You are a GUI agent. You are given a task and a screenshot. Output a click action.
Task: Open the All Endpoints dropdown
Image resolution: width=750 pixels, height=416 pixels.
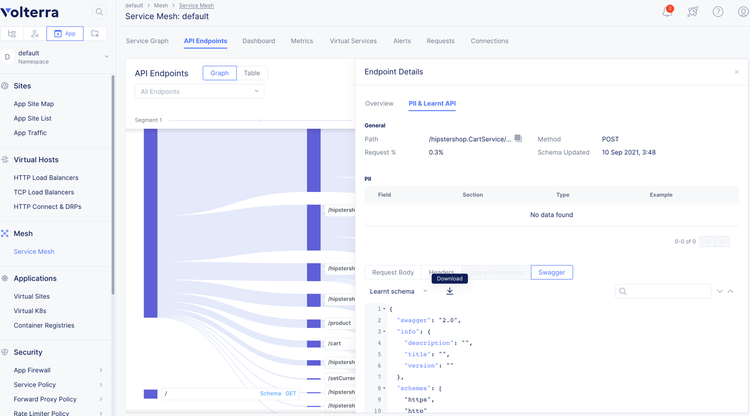[200, 92]
